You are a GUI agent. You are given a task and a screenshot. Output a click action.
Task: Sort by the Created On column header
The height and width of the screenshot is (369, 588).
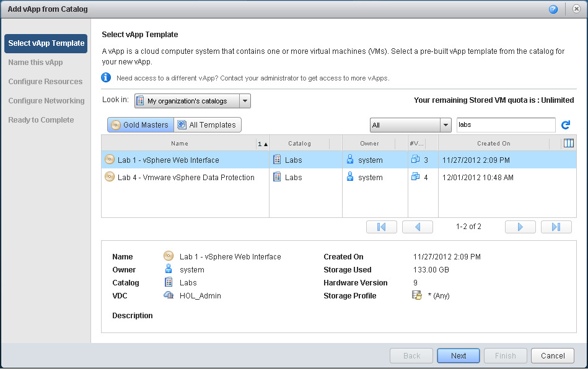coord(493,144)
